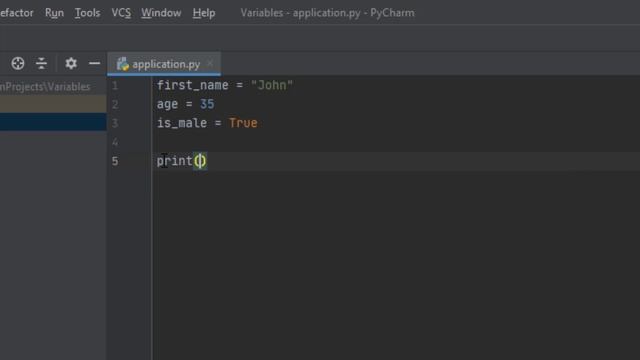Close the application.py editor tab

click(210, 63)
